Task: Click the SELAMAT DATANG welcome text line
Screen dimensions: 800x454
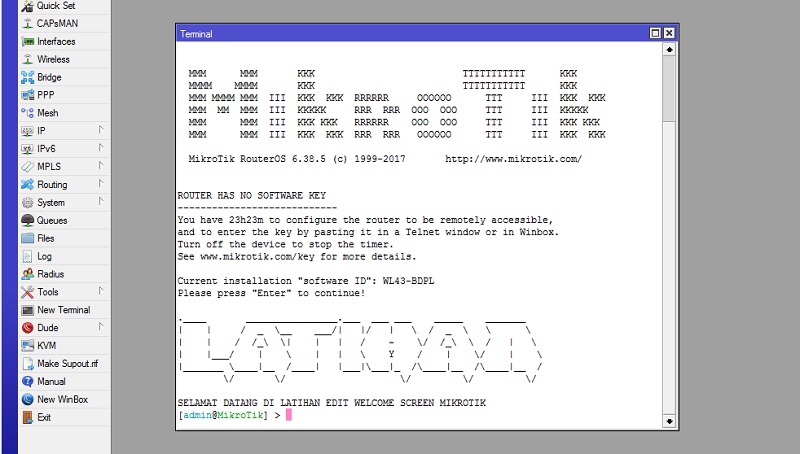Action: click(x=332, y=402)
